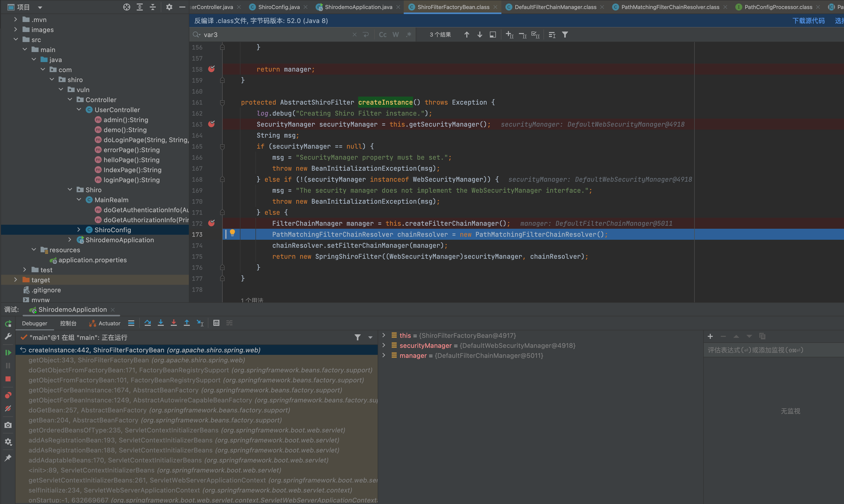Switch to DefaultFilterChainManager.class tab
This screenshot has height=504, width=844.
(555, 7)
